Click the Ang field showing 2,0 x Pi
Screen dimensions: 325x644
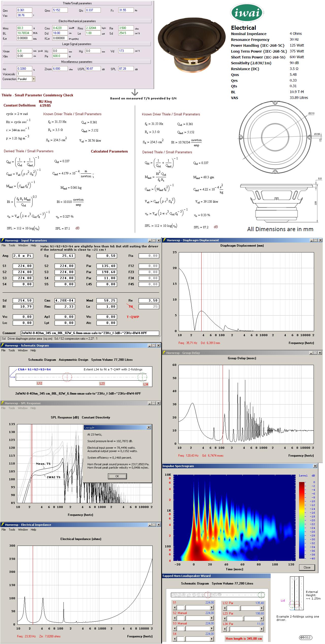(x=23, y=256)
